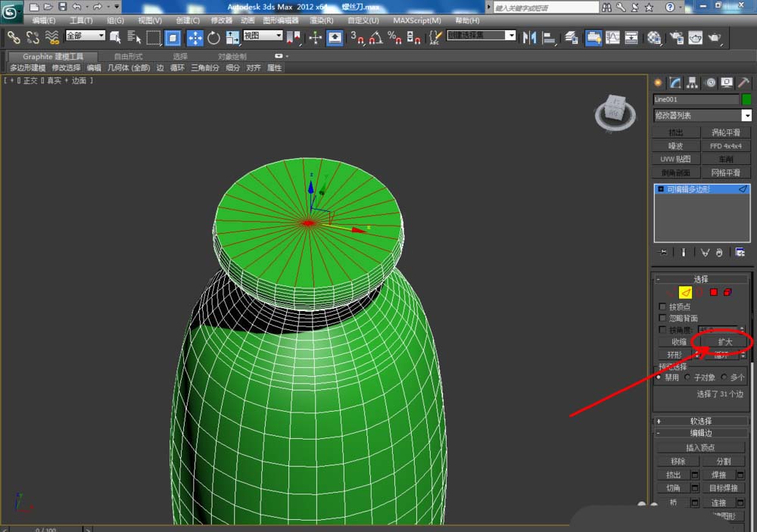
Task: Click the 收缩 shrink selection button
Action: coord(679,342)
